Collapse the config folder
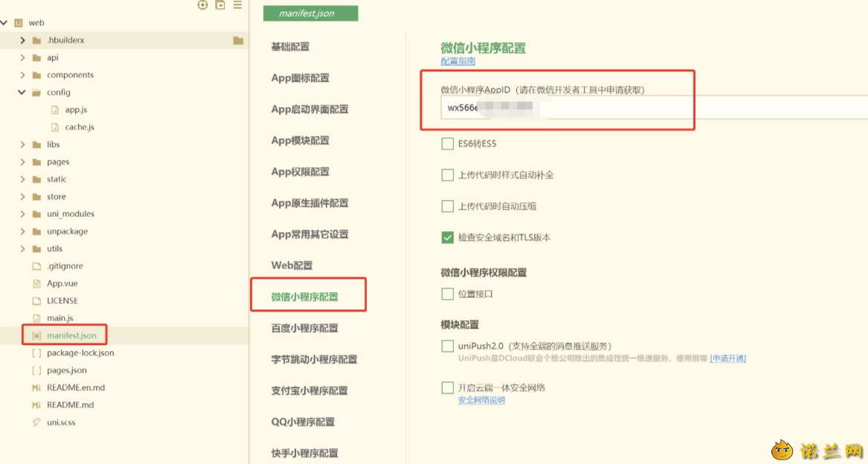Viewport: 868px width, 464px height. [x=22, y=92]
